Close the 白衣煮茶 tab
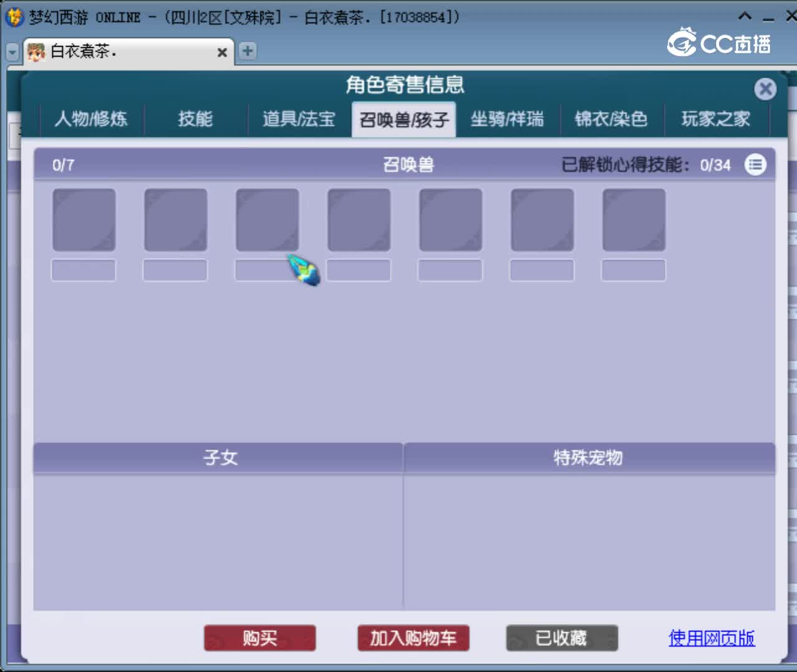The height and width of the screenshot is (672, 797). pyautogui.click(x=222, y=53)
